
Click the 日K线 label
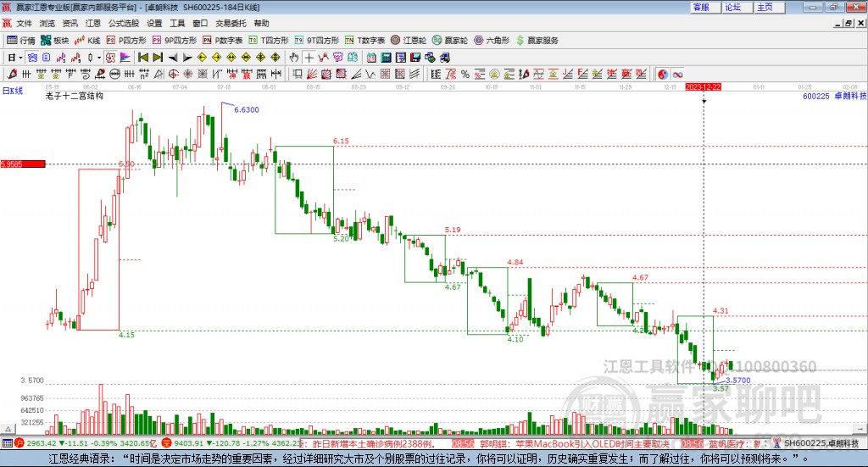13,91
